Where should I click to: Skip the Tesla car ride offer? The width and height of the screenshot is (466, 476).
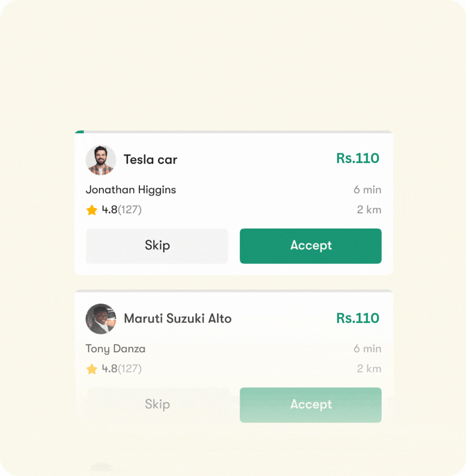coord(157,246)
